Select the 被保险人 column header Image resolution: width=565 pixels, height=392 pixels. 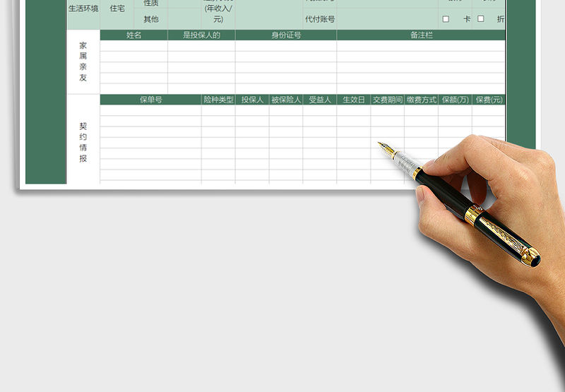pos(286,100)
